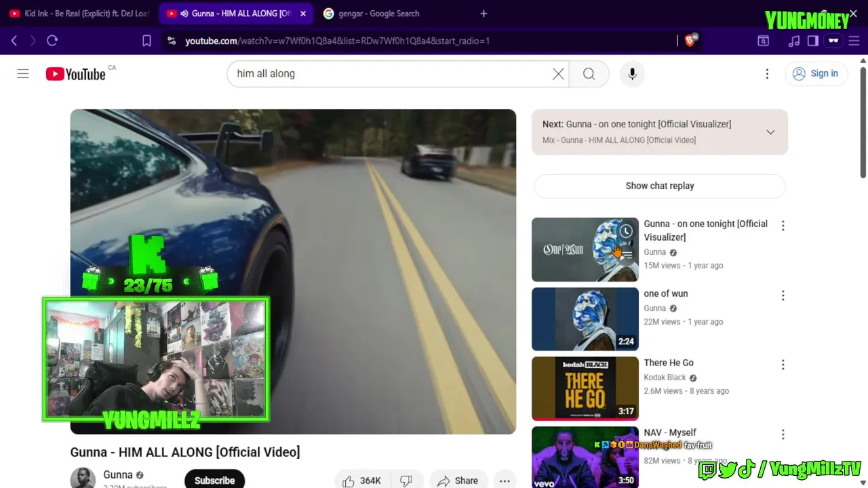Viewport: 868px width, 488px height.
Task: Open more options for 'NAV - Myself'
Action: [783, 434]
